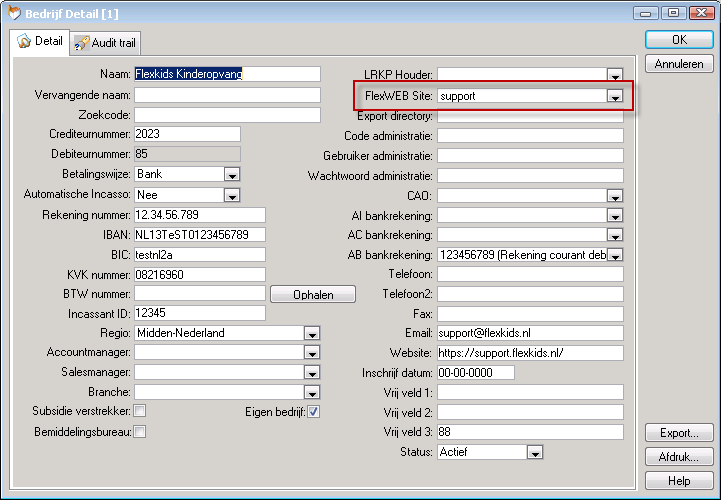Click into the IBAN input field
This screenshot has width=721, height=500.
[x=199, y=234]
